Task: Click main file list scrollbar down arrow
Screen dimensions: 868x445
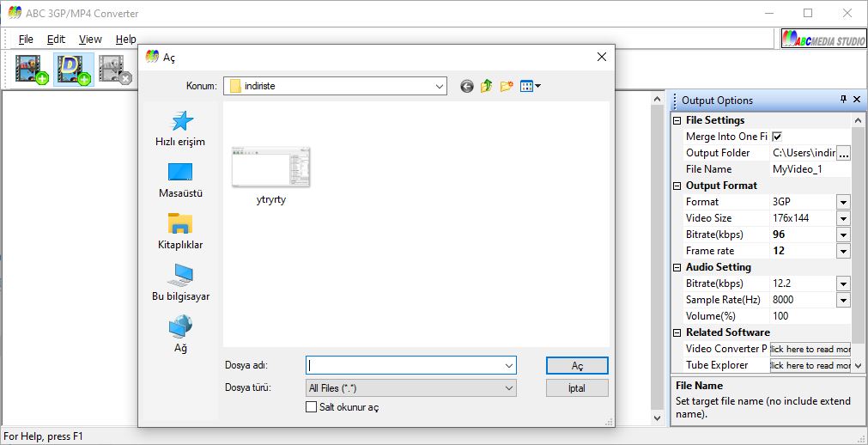Action: click(x=657, y=418)
